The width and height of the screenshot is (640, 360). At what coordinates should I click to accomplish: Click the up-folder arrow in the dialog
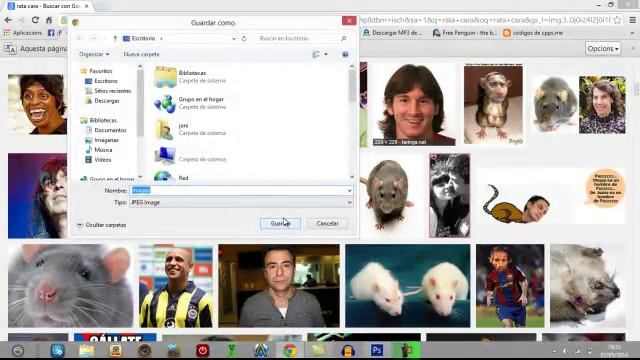pyautogui.click(x=115, y=38)
